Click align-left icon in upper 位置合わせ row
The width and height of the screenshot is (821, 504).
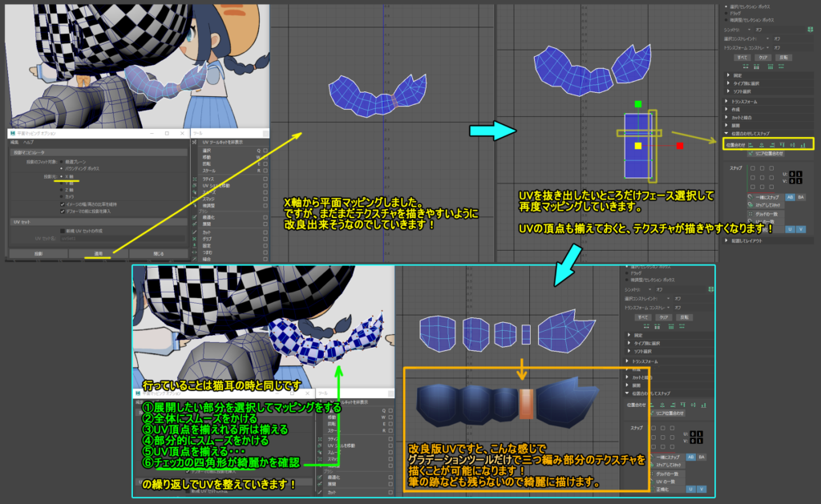coord(750,145)
